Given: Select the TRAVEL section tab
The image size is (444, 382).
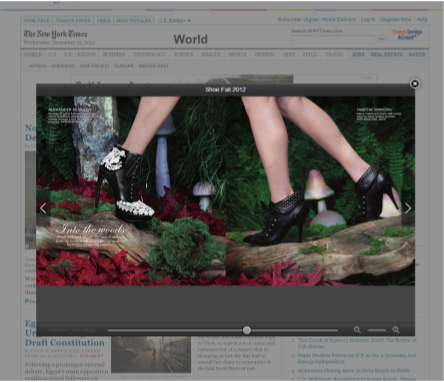Looking at the screenshot, I should coord(334,54).
